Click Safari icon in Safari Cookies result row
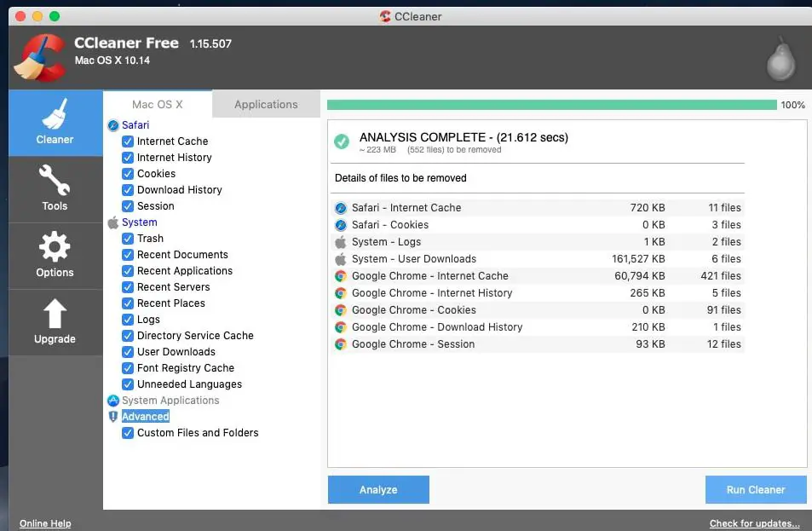Screen dimensions: 812x531 point(340,225)
